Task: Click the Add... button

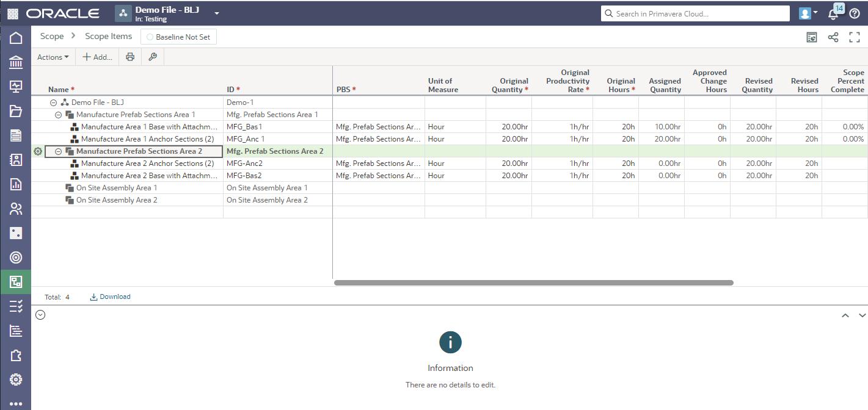Action: pos(97,57)
